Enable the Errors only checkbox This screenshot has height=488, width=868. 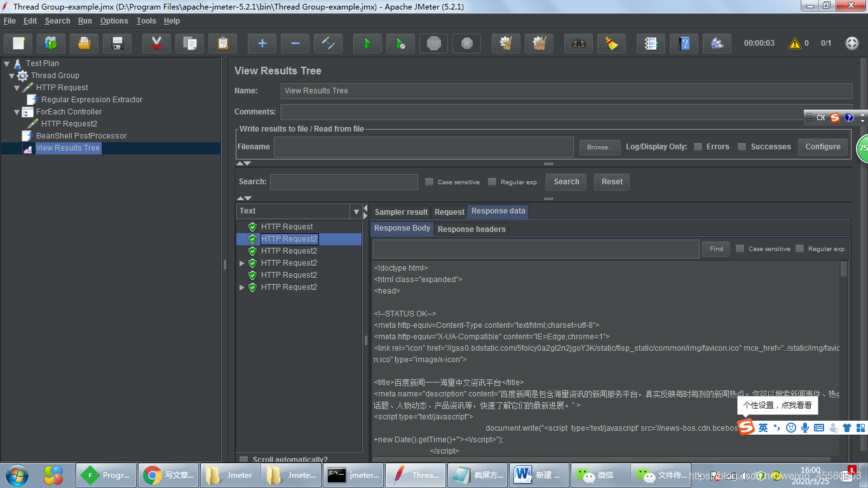(698, 147)
